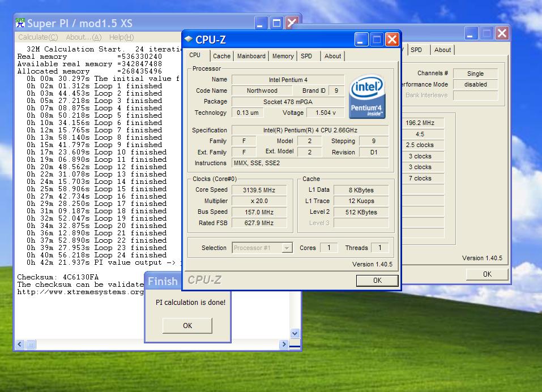Open the Calculate menu in Super PI
The width and height of the screenshot is (542, 392).
[38, 37]
